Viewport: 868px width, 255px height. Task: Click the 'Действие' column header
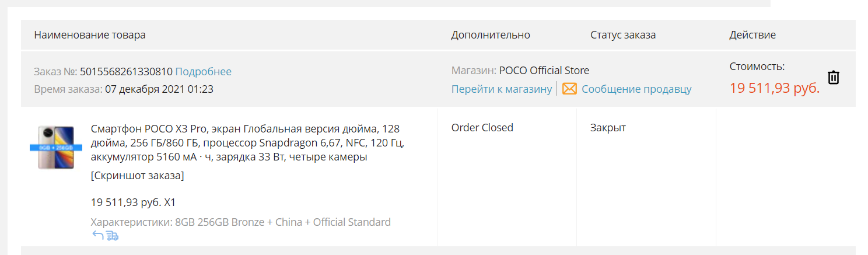(752, 35)
